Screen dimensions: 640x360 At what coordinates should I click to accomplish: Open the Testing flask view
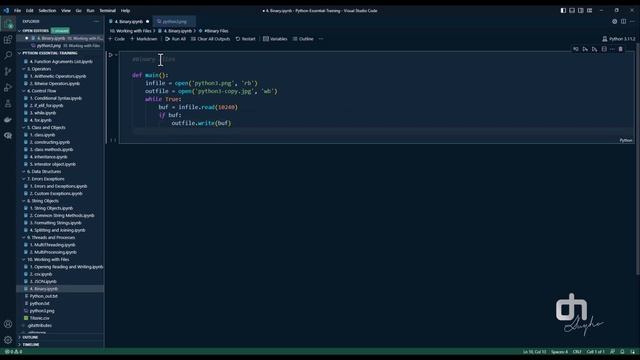point(8,104)
